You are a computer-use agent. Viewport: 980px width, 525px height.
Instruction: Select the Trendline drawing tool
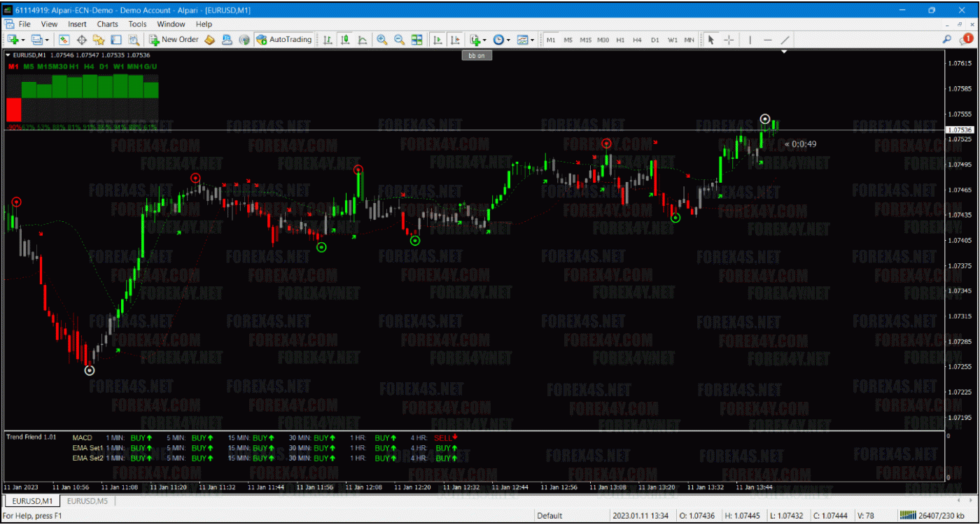click(x=785, y=40)
